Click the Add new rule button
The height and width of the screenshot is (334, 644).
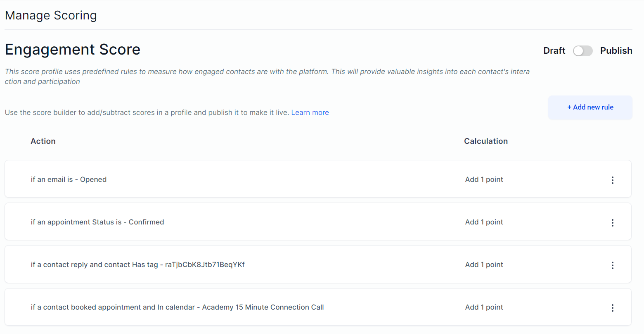point(590,107)
